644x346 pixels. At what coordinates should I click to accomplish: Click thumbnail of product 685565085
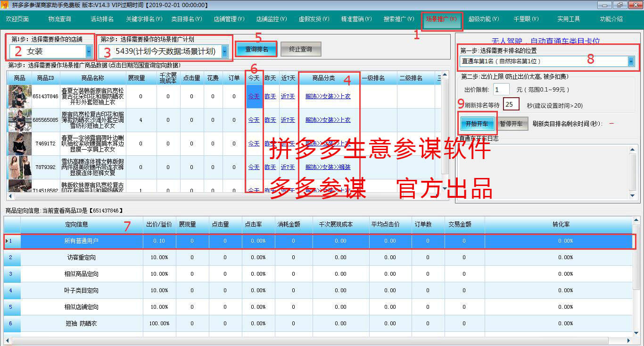click(20, 120)
